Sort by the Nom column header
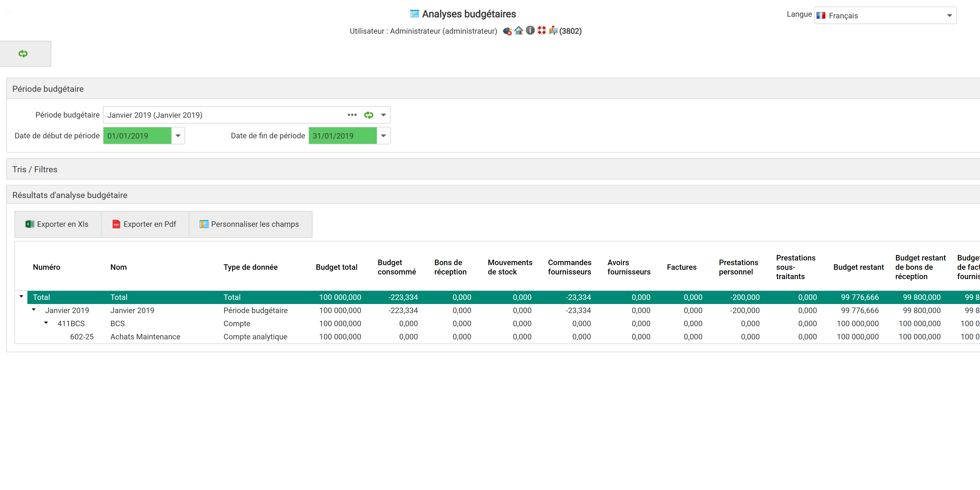 118,267
